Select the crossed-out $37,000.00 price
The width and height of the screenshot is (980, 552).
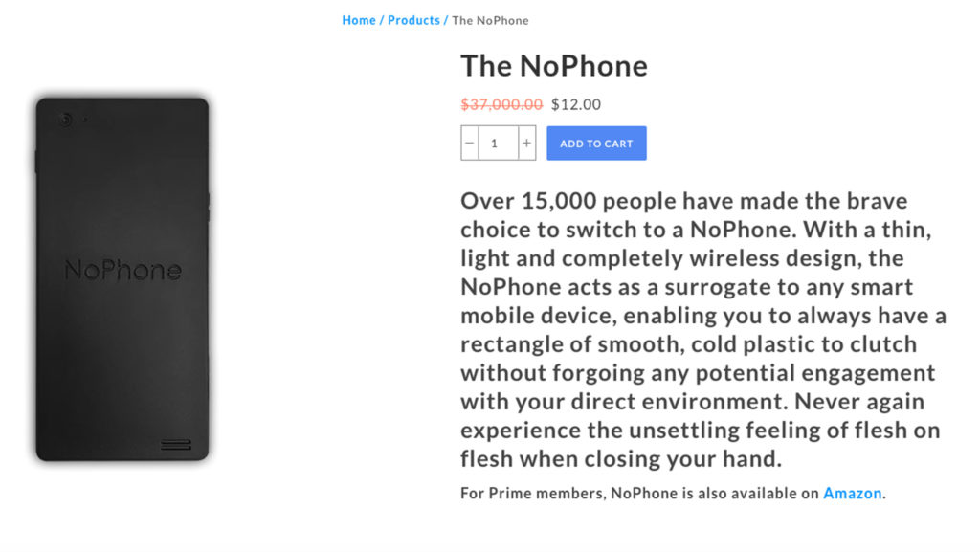tap(501, 104)
